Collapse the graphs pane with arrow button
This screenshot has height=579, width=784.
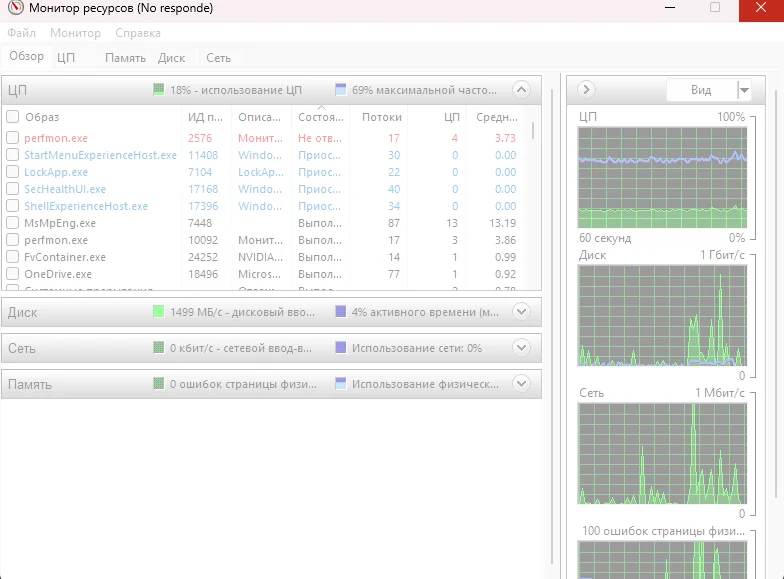(x=587, y=90)
